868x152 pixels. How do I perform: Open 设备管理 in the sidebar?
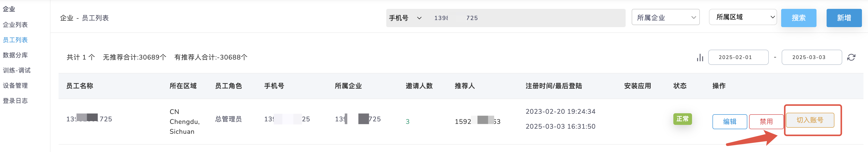point(15,85)
